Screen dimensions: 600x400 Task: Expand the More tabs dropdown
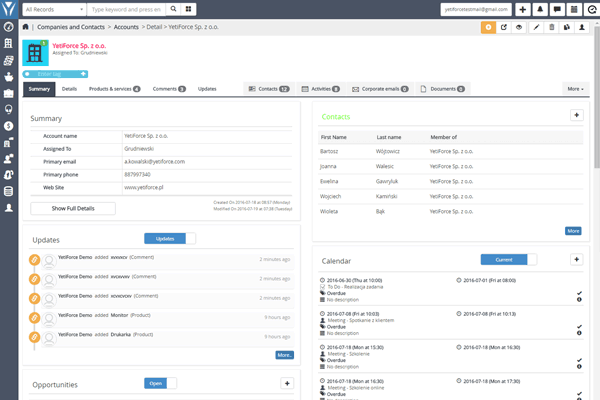[575, 89]
